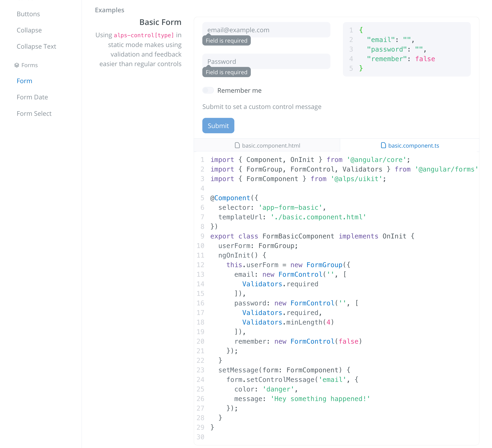Select the basic.component.ts tab
This screenshot has height=448, width=492.
[409, 146]
